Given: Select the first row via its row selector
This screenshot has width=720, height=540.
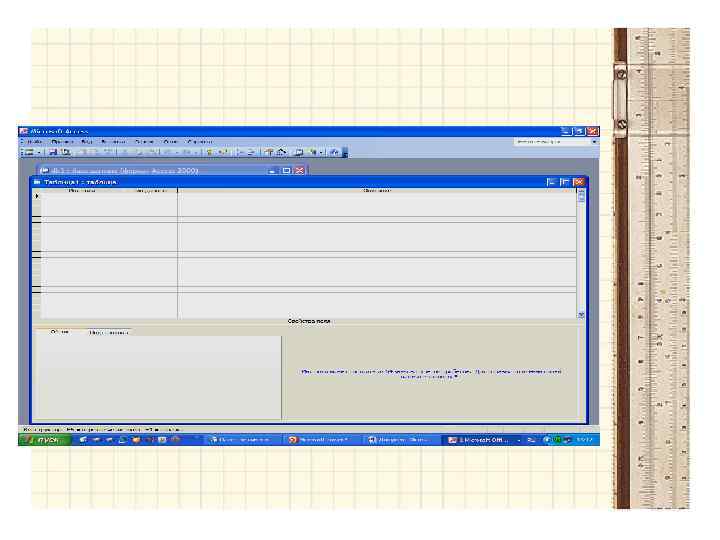Looking at the screenshot, I should tap(37, 196).
